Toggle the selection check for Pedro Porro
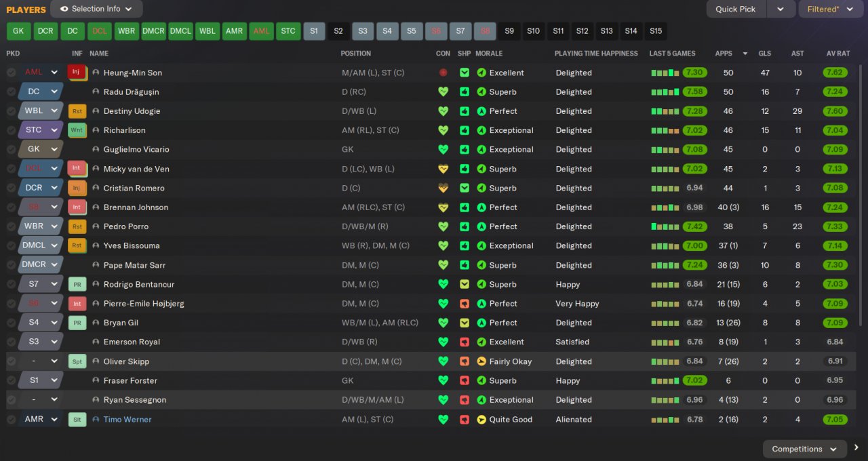 [12, 226]
